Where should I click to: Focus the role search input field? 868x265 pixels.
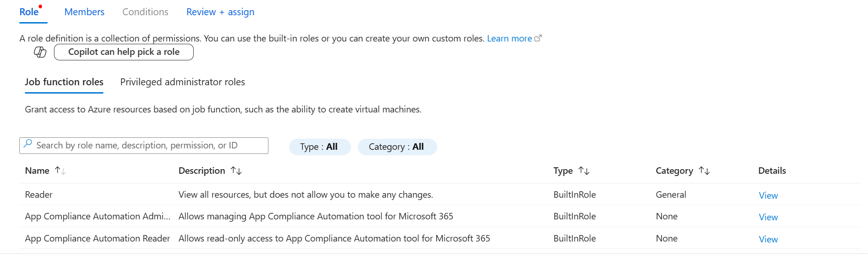[x=144, y=146]
